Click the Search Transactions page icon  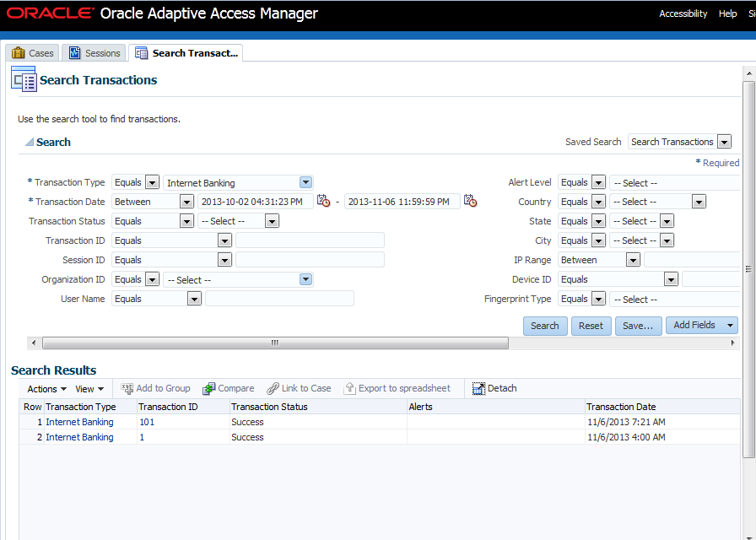coord(24,79)
